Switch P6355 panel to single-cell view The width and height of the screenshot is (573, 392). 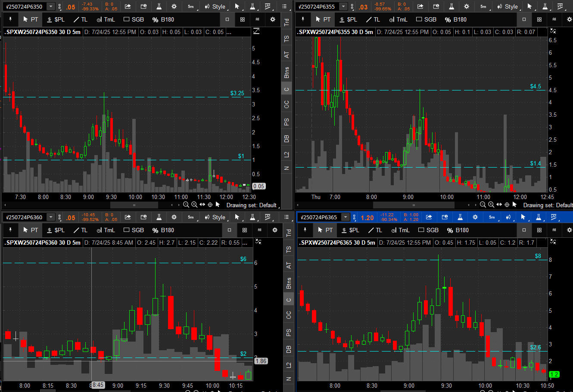(524, 19)
